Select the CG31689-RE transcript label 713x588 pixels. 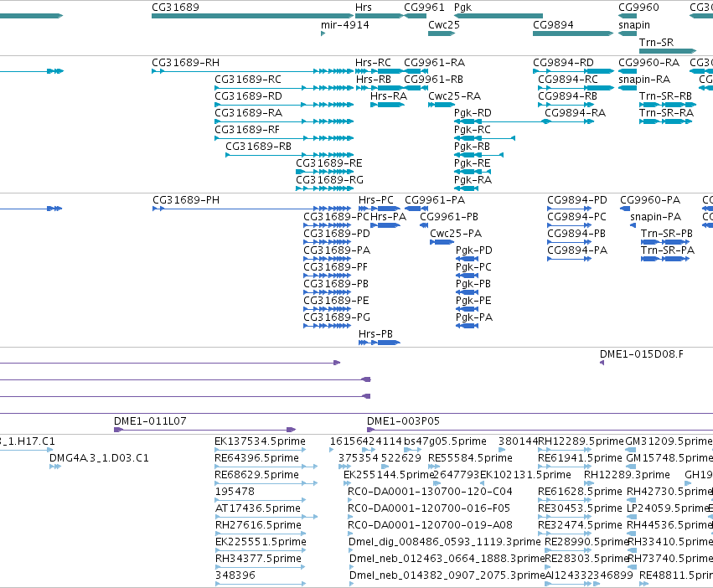pos(328,163)
